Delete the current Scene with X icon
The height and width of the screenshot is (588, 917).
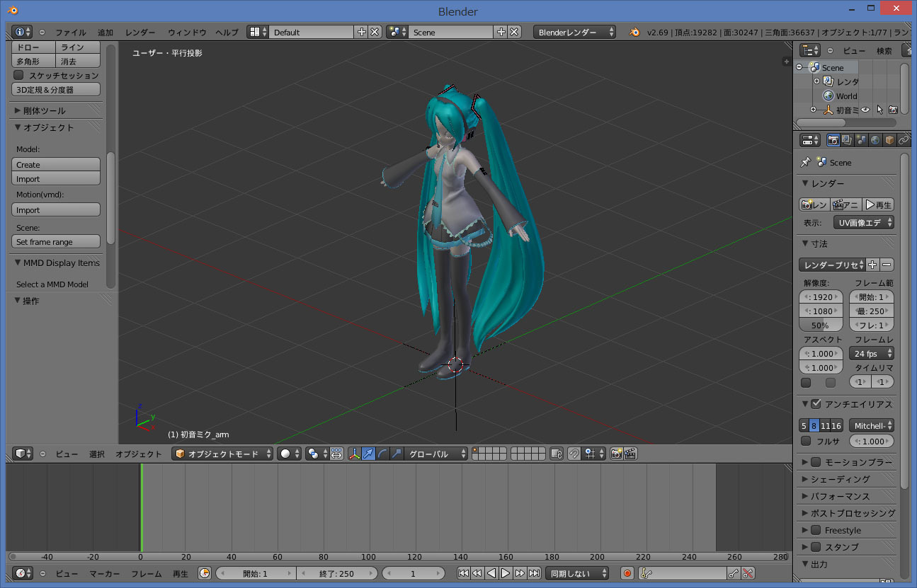click(x=514, y=32)
